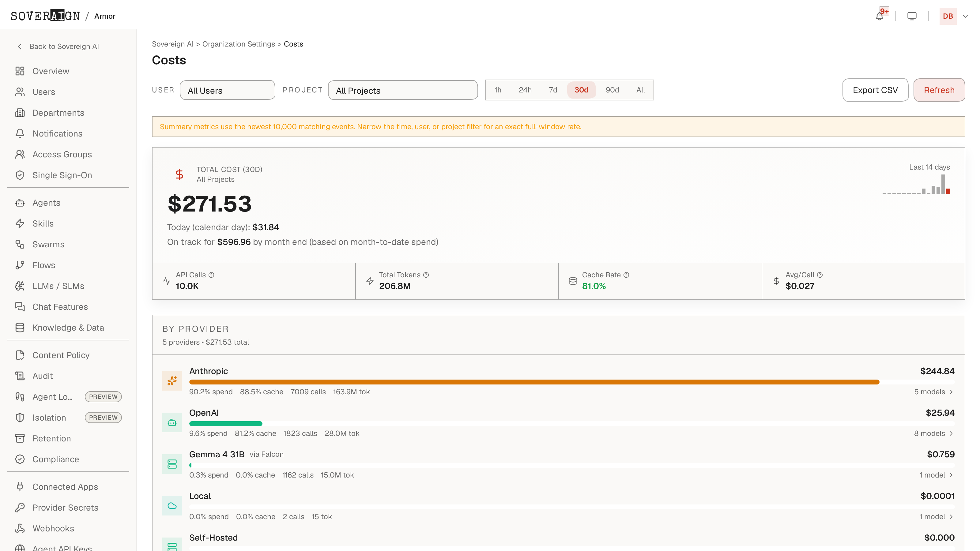
Task: Click the Skills lightning icon
Action: (x=20, y=223)
